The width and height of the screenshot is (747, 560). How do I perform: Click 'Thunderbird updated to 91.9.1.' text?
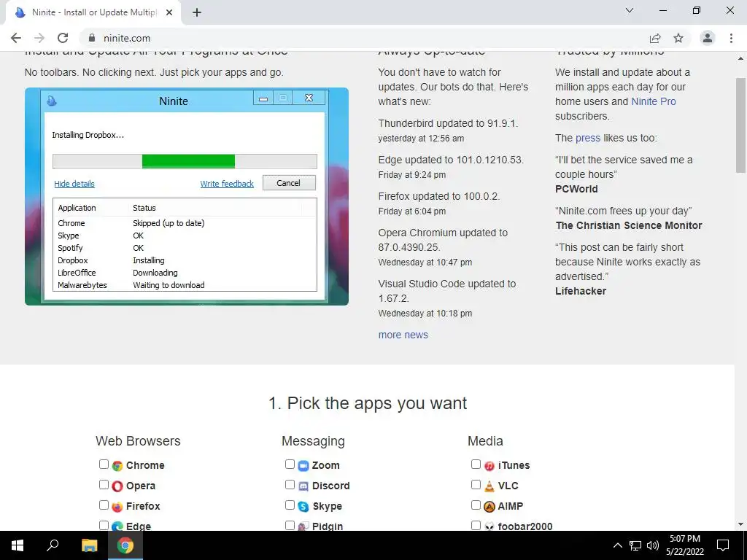click(x=448, y=124)
